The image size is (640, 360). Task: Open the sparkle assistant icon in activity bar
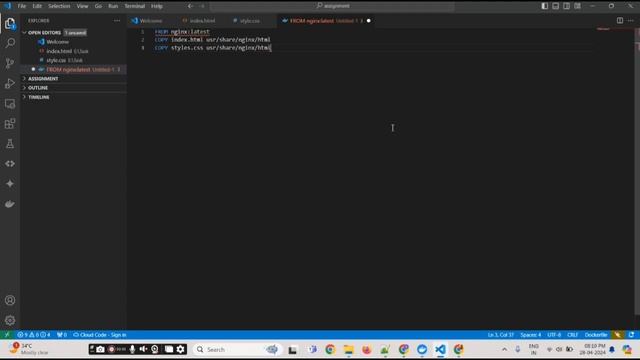click(10, 184)
